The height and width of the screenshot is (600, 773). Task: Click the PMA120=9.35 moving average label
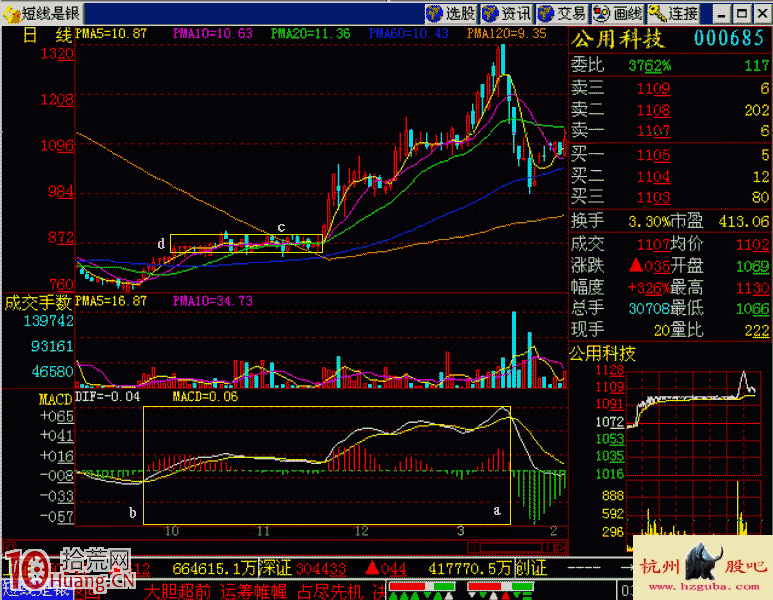pos(506,34)
